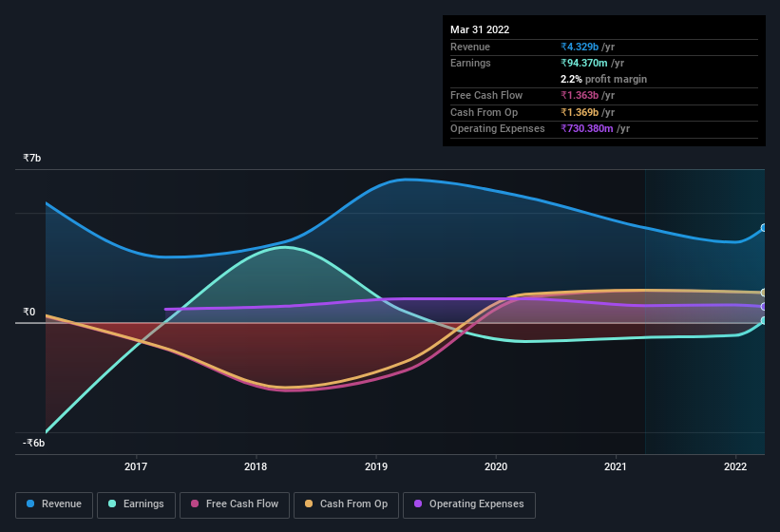Screen dimensions: 780x532
Task: Click the Free Cash Flow label in tooltip
Action: [x=486, y=95]
